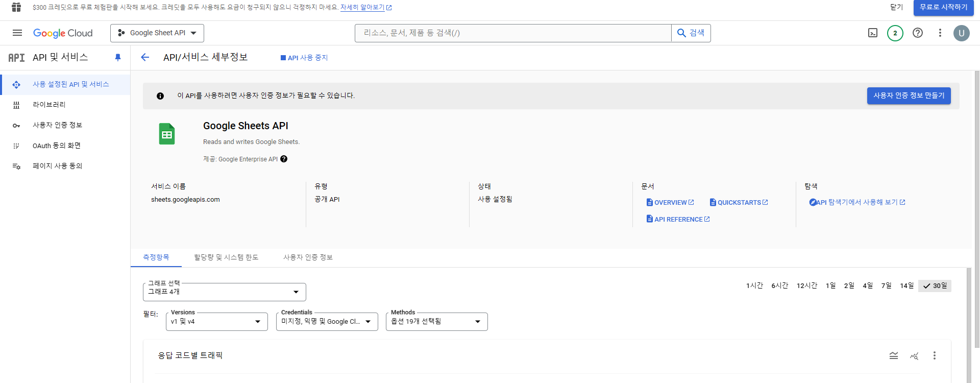This screenshot has width=980, height=383.
Task: Activate Cloud Shell terminal icon
Action: (x=873, y=33)
